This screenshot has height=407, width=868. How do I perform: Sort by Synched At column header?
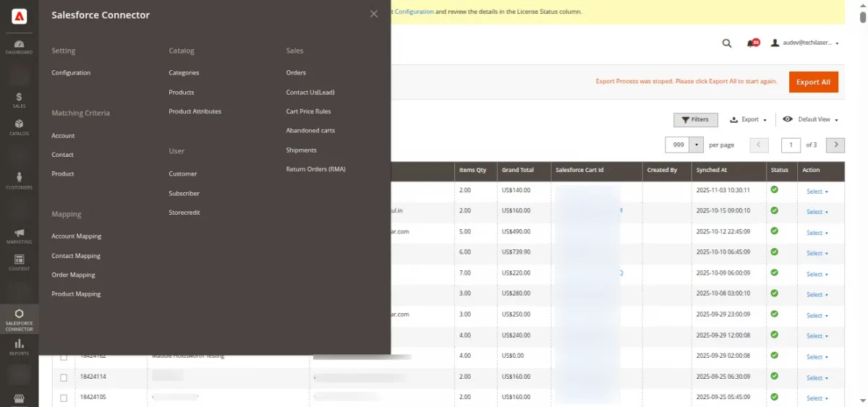coord(712,171)
